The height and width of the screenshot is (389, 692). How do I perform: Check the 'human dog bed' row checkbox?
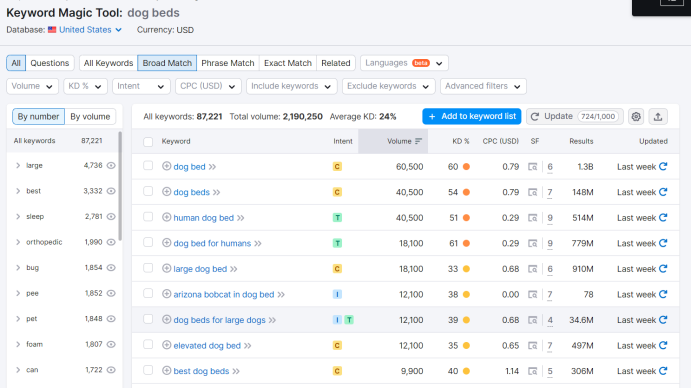click(x=148, y=217)
